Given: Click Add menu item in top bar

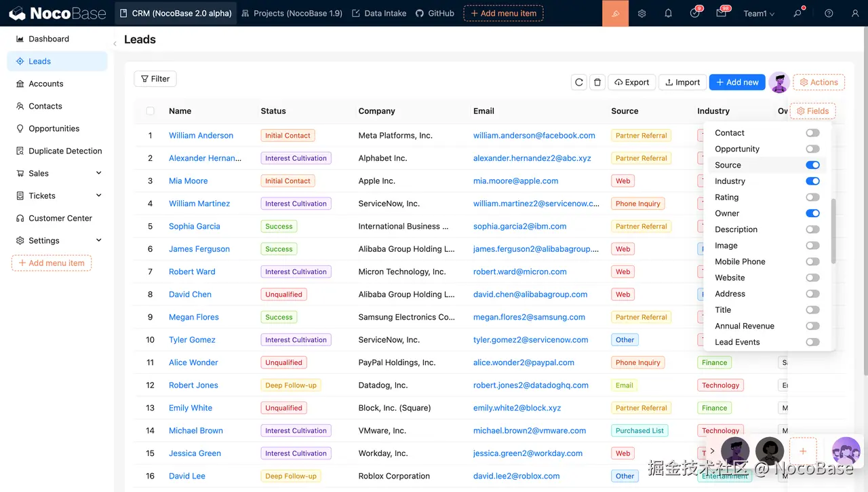Looking at the screenshot, I should (x=503, y=13).
